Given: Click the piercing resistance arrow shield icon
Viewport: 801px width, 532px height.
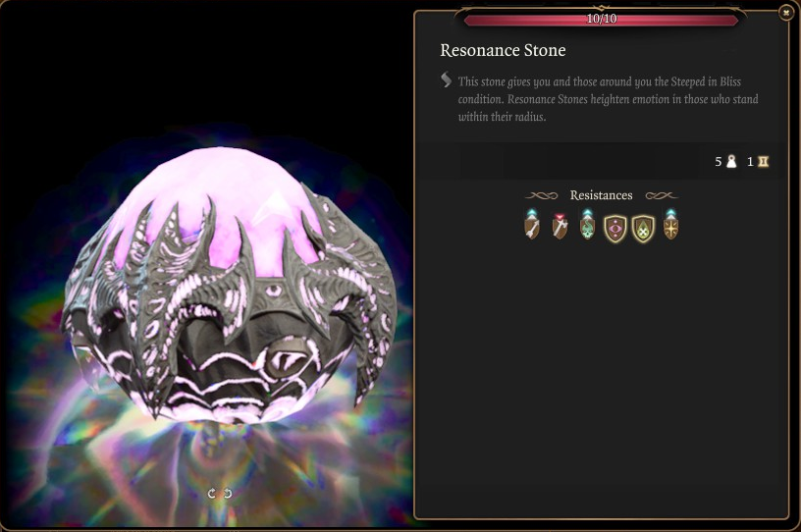Looking at the screenshot, I should (x=532, y=225).
